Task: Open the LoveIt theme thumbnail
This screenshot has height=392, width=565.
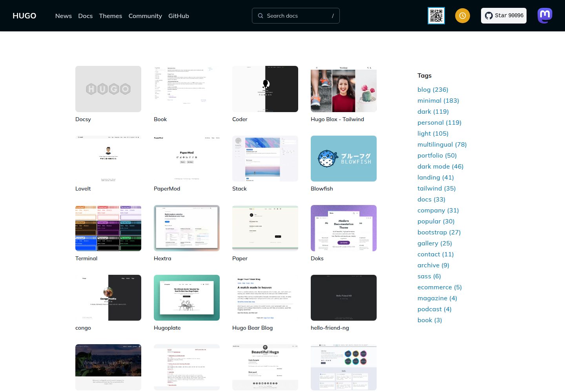Action: pos(108,158)
